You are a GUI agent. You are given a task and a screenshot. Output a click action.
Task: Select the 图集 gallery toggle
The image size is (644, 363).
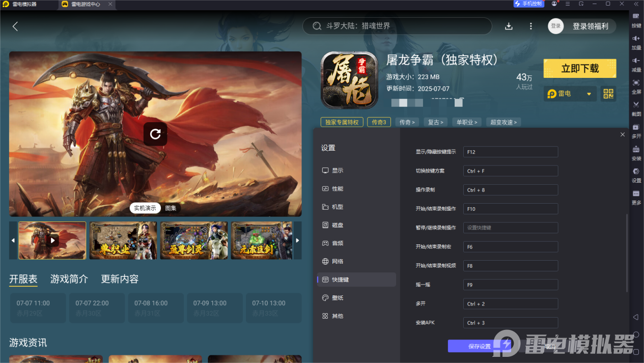pos(171,208)
